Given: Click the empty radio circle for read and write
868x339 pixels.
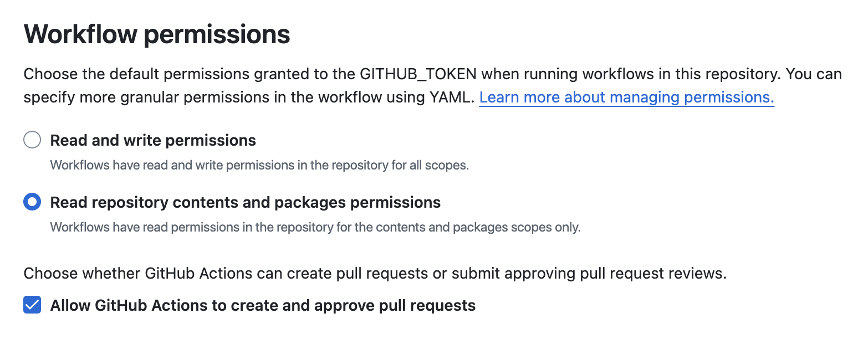Looking at the screenshot, I should point(32,140).
